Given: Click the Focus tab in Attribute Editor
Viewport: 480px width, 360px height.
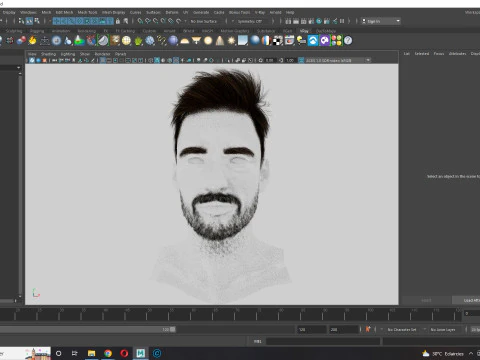Looking at the screenshot, I should click(x=439, y=54).
